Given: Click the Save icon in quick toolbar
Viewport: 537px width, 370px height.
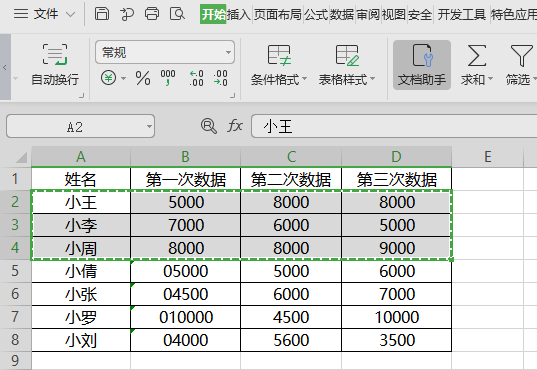Looking at the screenshot, I should tap(102, 14).
